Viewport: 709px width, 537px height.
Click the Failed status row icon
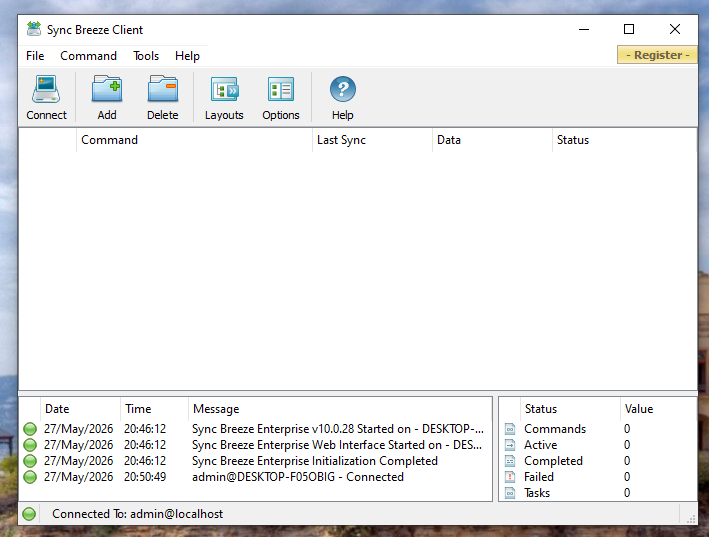pyautogui.click(x=510, y=477)
